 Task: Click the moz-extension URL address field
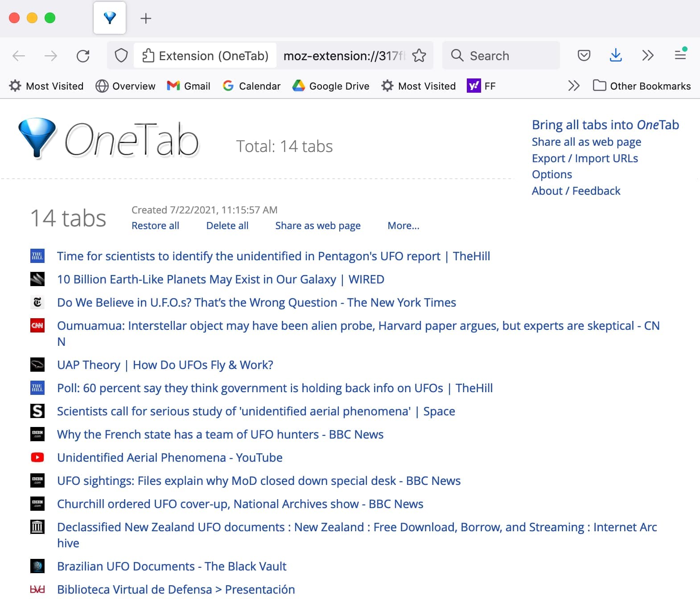point(345,56)
